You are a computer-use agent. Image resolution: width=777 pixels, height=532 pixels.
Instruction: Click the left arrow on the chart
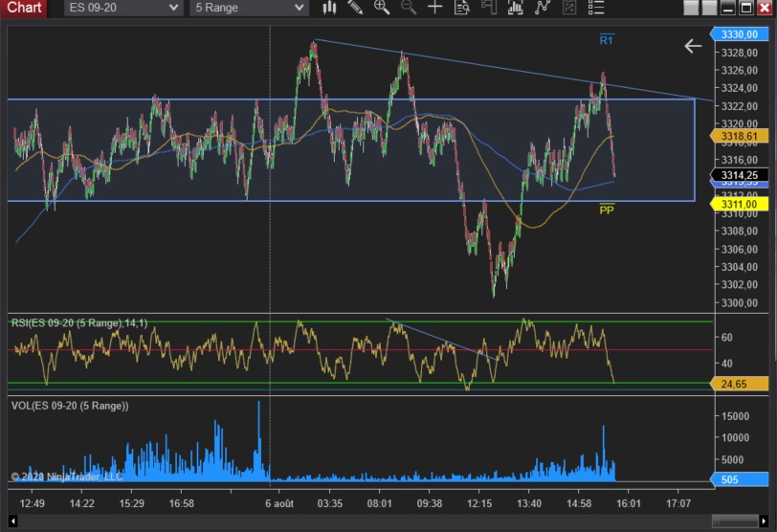(693, 46)
